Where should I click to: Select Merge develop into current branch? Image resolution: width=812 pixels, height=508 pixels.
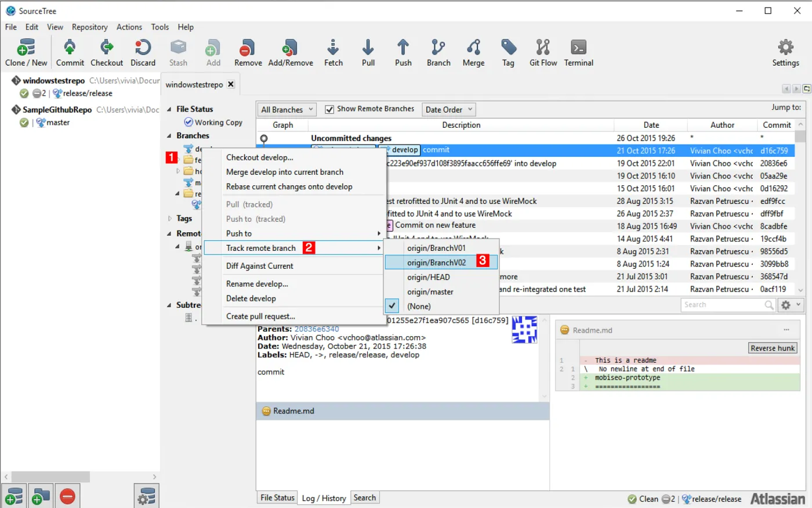click(293, 172)
